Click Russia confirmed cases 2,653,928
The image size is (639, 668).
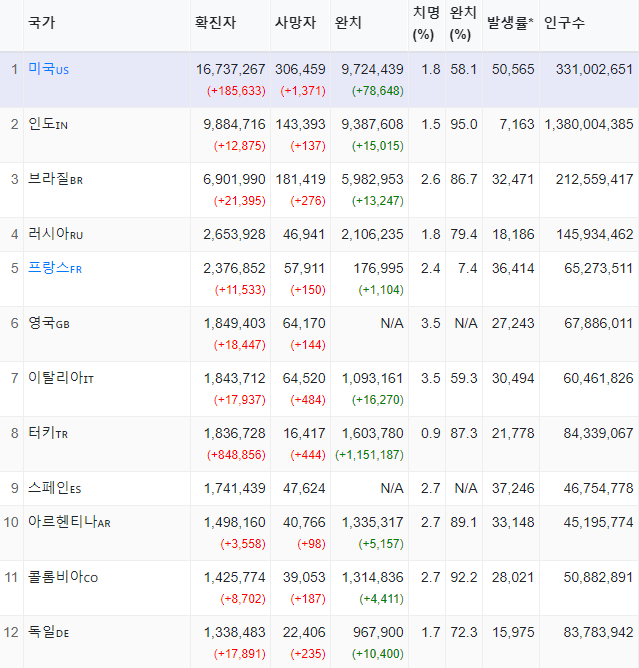point(234,234)
